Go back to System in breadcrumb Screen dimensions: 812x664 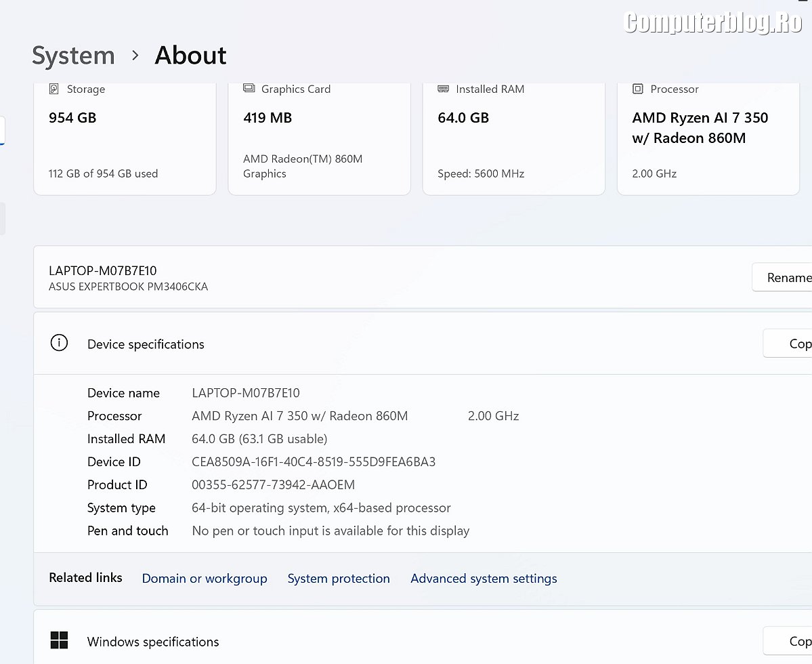point(73,56)
